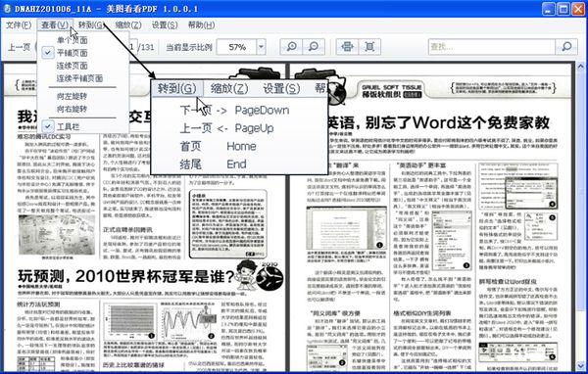Screen dimensions: 588x374
Task: Select 连续平铺页面 from view menu
Action: 79,78
